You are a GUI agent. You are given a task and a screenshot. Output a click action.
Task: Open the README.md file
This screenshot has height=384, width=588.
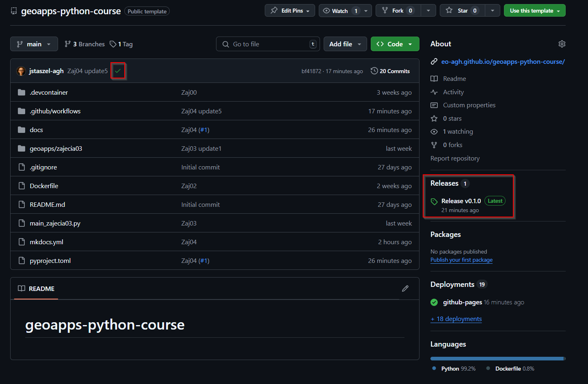(48, 205)
